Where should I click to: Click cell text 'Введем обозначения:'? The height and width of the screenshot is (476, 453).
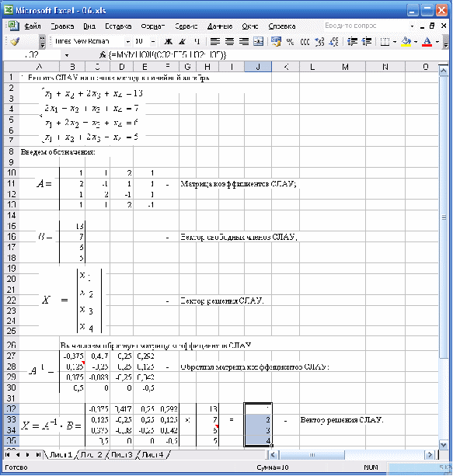57,151
